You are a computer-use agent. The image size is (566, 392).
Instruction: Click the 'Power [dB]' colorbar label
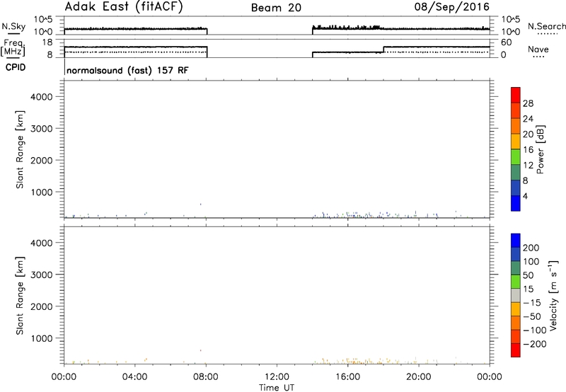coord(541,149)
